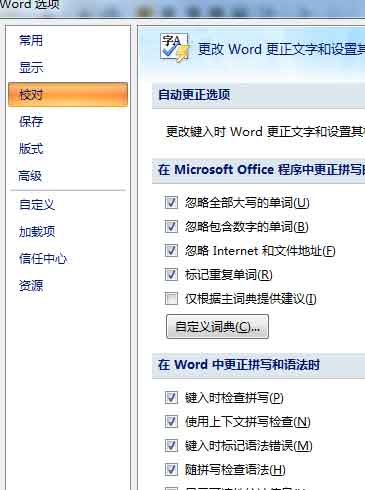Toggle 键入时检查拼写(P)
The image size is (365, 490).
coord(171,397)
